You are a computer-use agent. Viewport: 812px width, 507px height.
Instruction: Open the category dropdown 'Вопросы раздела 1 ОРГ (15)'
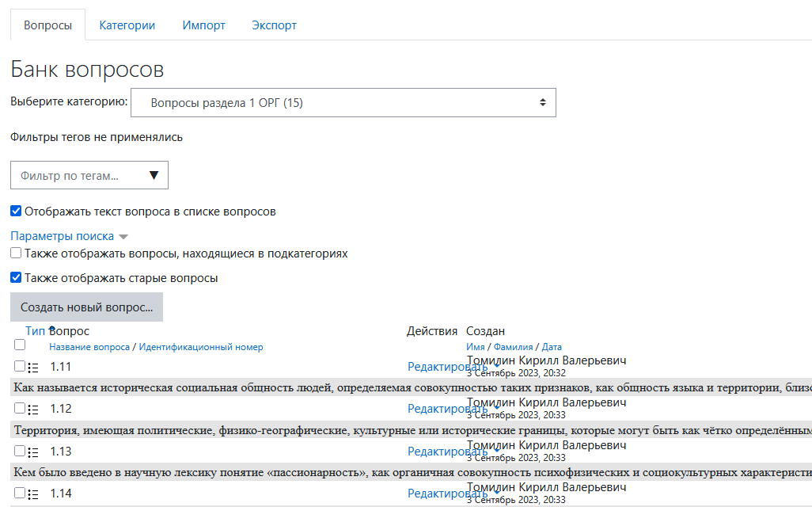[x=343, y=103]
